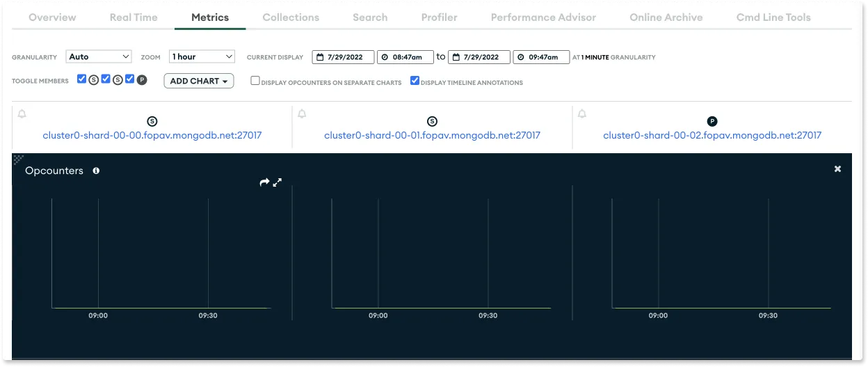Enable Display Opcounters on Separate Charts

pos(255,81)
